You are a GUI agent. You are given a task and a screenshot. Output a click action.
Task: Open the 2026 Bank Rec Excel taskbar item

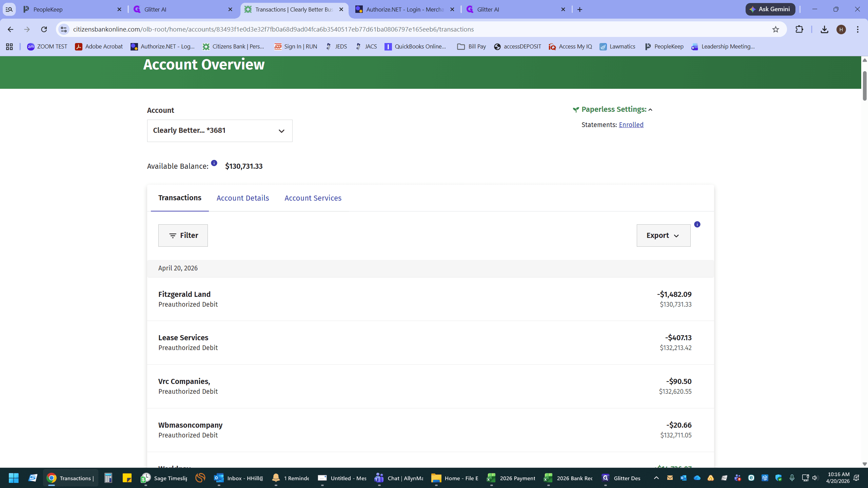[568, 478]
